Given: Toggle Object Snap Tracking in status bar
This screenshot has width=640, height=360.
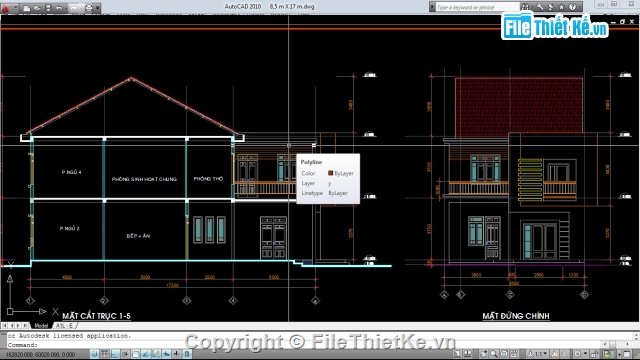Looking at the screenshot, I should (x=146, y=354).
